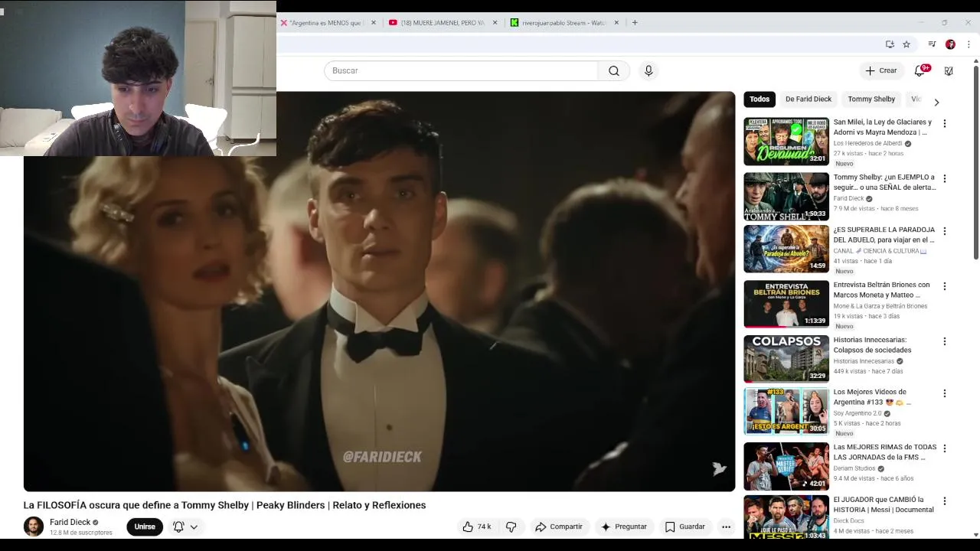
Task: Toggle the notification bell for Farid Dieck
Action: pos(178,527)
